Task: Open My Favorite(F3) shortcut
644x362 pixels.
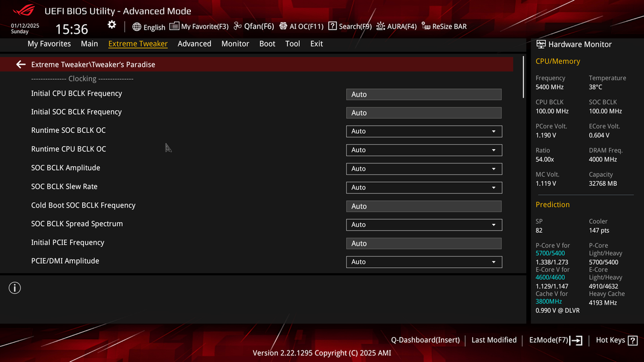Action: [x=205, y=27]
